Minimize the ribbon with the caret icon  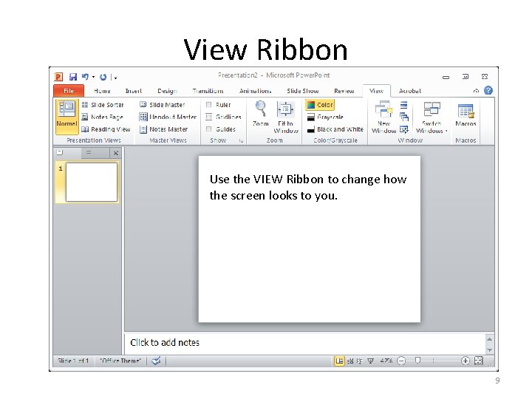click(476, 91)
